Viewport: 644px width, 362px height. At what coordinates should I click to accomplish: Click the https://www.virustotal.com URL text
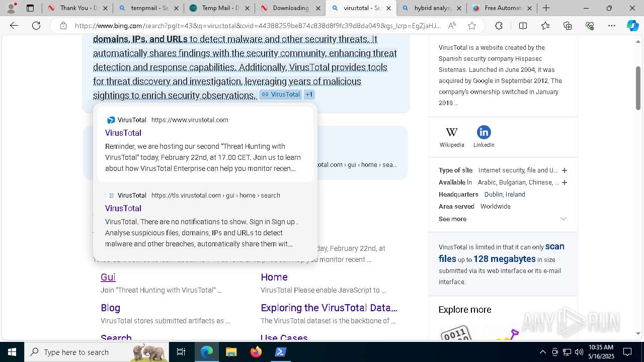point(190,120)
